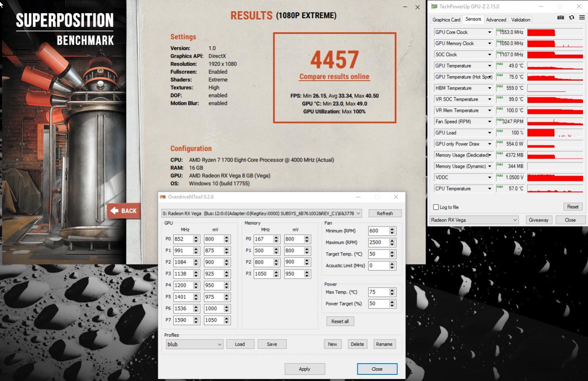Open the adapter selection dropdown in OverdriveNTool

click(262, 213)
